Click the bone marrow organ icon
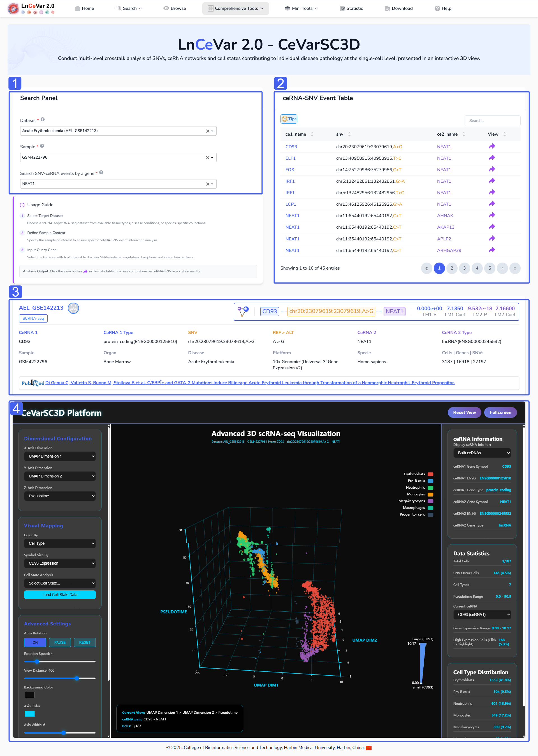 click(x=73, y=308)
